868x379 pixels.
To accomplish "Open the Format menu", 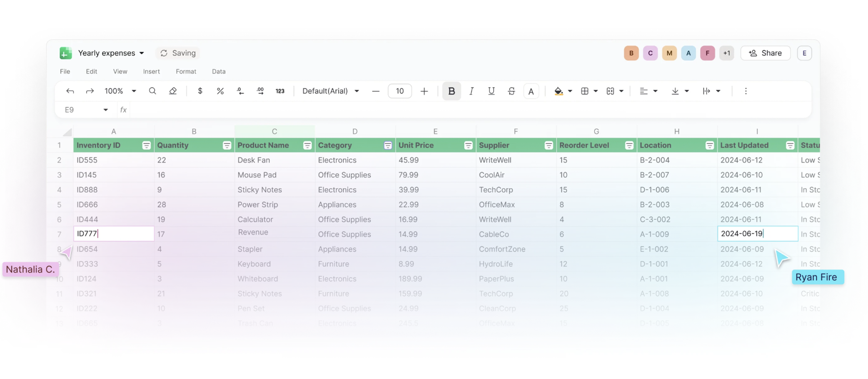I will [x=186, y=71].
